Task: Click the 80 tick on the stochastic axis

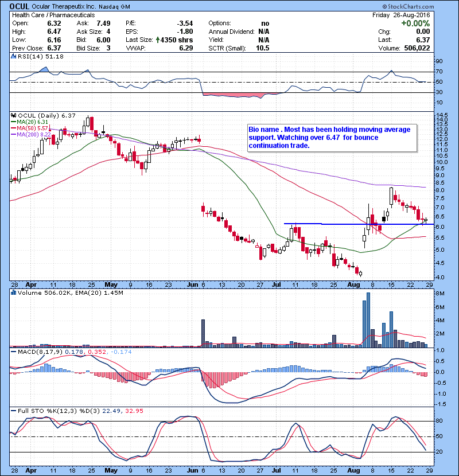Action: coord(439,421)
